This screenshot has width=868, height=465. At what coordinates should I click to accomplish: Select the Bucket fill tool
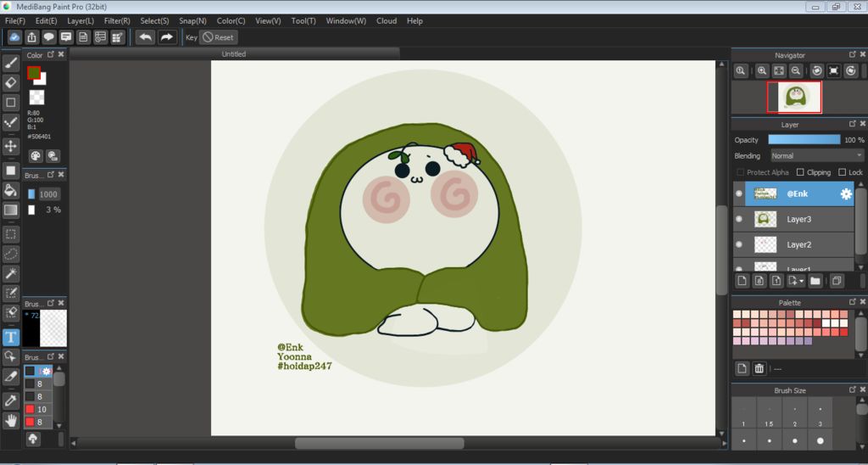click(x=10, y=190)
